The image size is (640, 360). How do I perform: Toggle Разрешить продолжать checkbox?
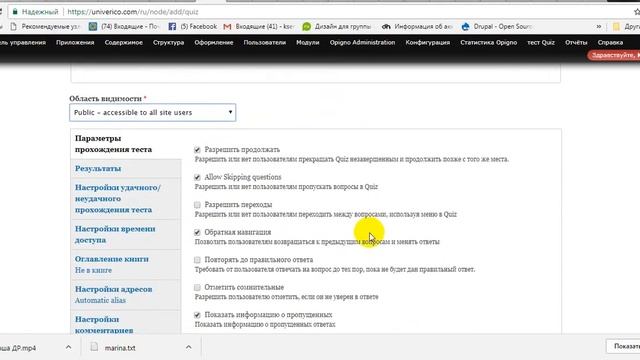coord(197,150)
